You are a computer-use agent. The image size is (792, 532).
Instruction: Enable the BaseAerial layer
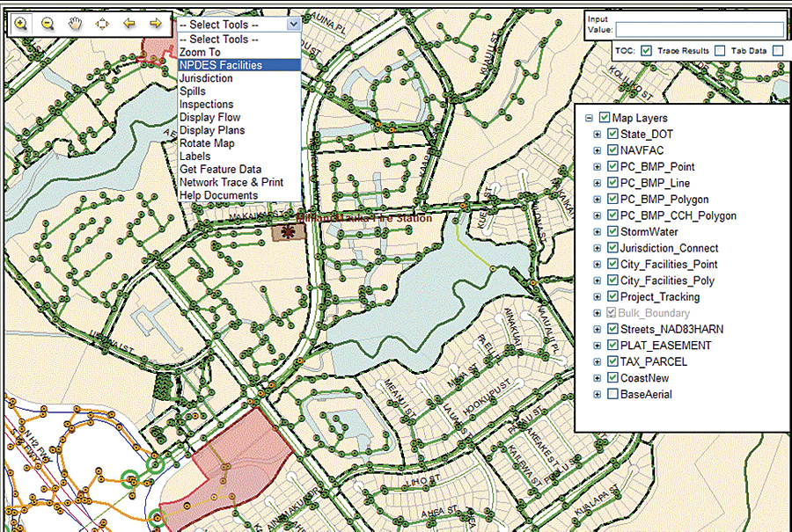click(x=612, y=394)
